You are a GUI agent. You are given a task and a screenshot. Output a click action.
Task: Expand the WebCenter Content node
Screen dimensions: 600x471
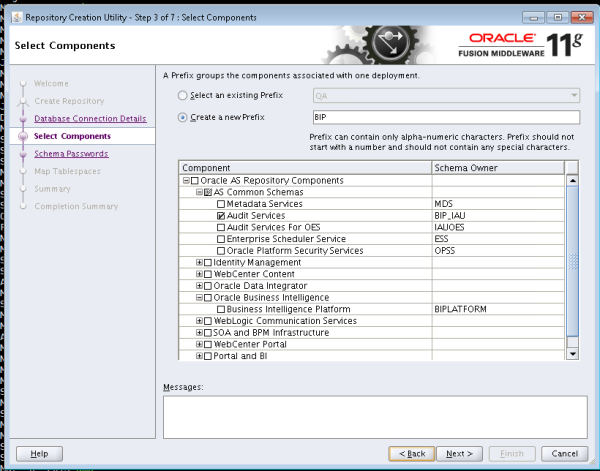pos(199,274)
